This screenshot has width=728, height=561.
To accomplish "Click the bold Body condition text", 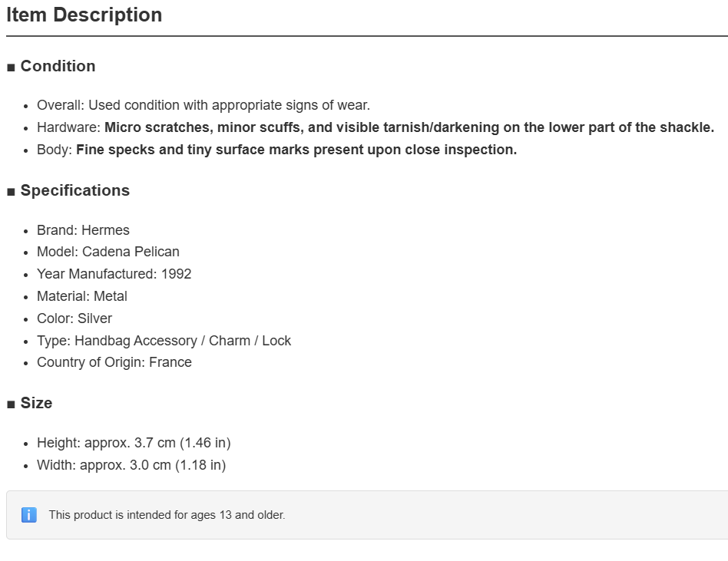I will pos(296,150).
